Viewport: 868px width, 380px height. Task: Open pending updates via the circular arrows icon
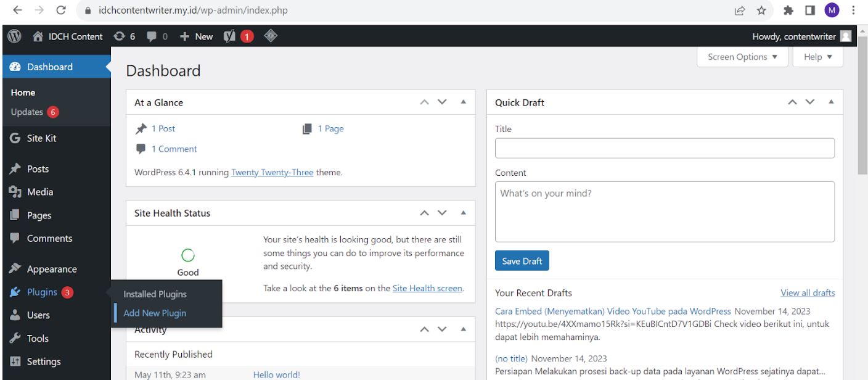click(x=120, y=36)
